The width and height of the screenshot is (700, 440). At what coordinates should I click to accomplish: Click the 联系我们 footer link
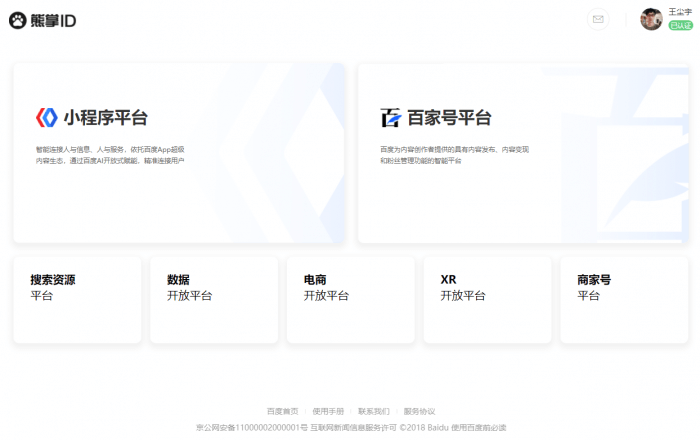coord(374,411)
